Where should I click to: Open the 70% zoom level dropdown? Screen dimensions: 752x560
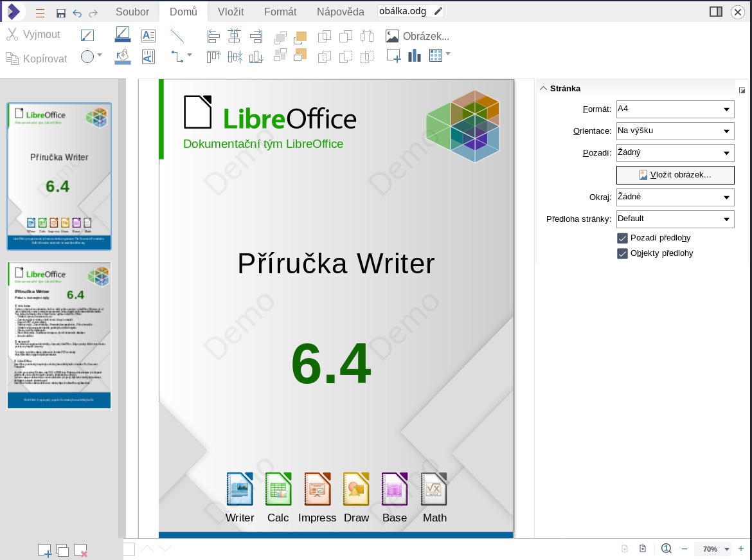(x=727, y=549)
